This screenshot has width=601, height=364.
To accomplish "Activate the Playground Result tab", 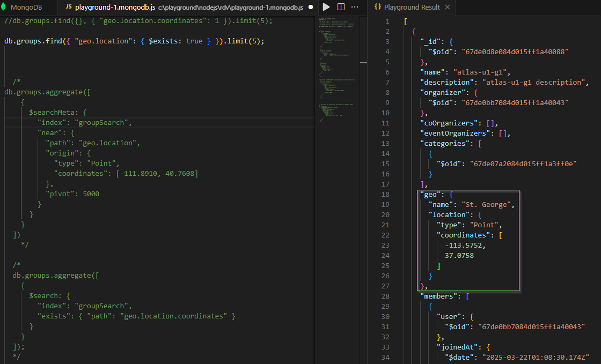I will coord(412,8).
